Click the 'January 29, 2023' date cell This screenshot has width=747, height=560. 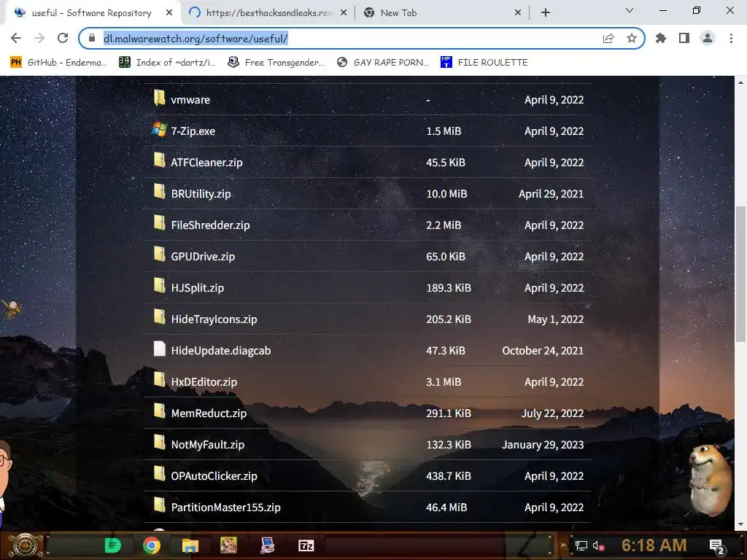coord(543,445)
